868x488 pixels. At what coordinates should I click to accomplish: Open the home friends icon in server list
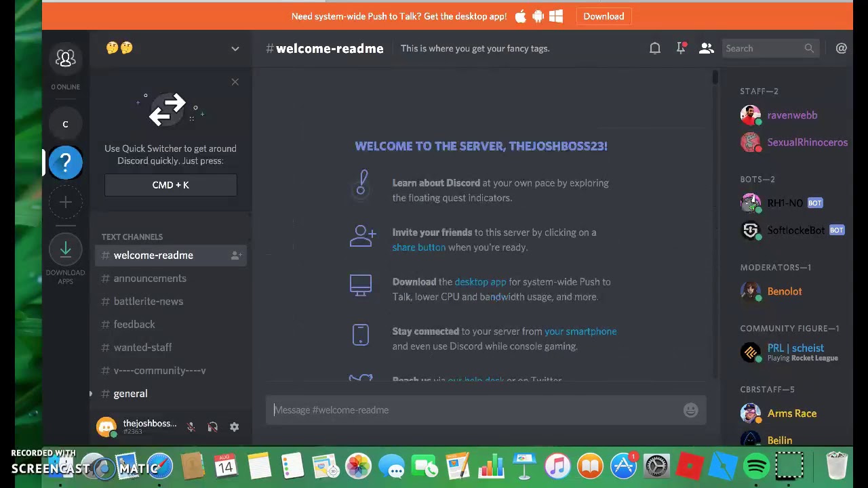(66, 58)
